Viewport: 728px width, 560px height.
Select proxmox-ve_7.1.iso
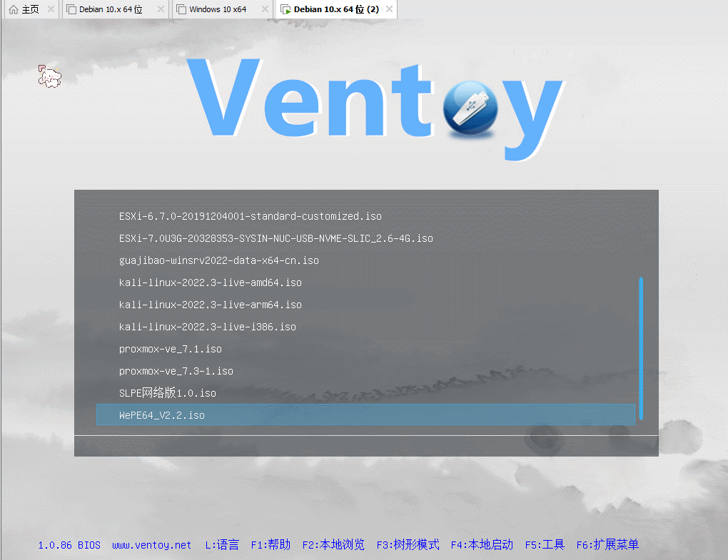[365, 349]
